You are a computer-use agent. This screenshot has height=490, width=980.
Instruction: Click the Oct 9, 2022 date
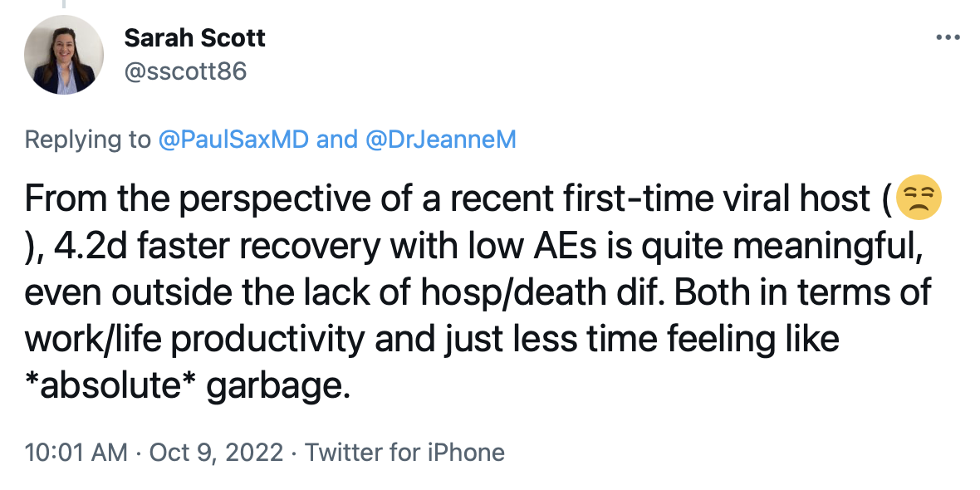click(x=219, y=453)
